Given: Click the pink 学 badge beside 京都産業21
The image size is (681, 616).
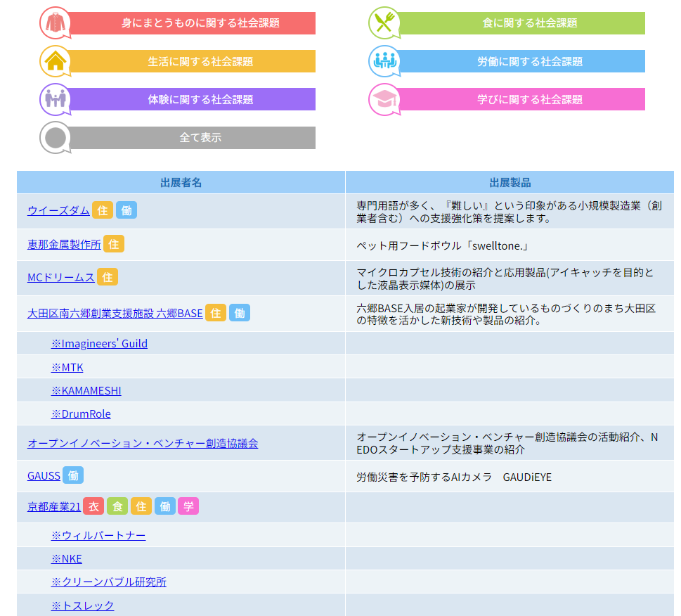Looking at the screenshot, I should 188,506.
